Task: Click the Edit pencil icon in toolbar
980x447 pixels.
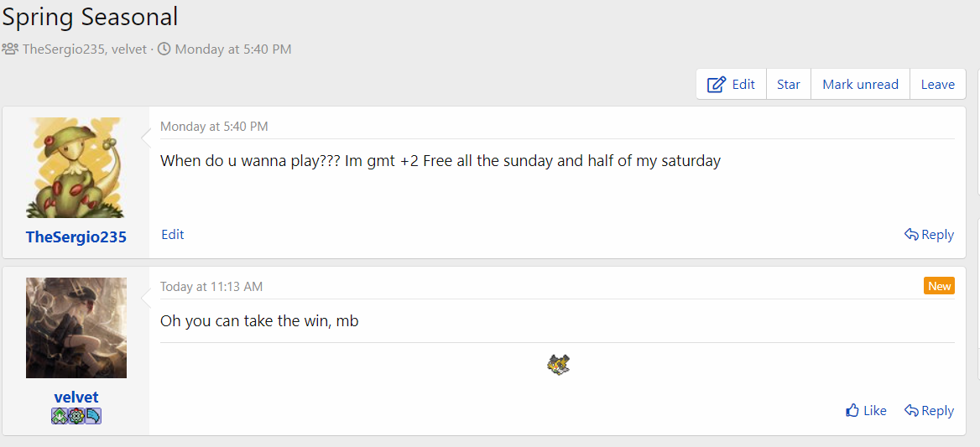Action: 717,84
